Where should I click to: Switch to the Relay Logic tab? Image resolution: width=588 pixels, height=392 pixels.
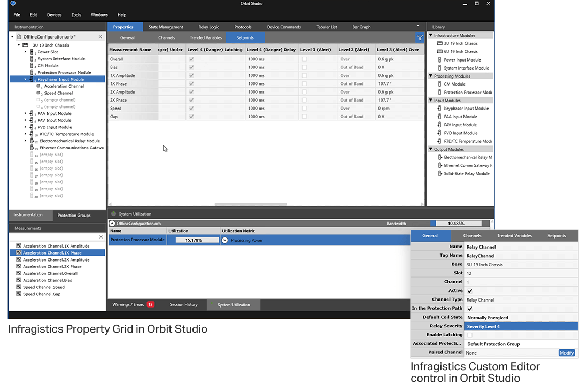[208, 27]
